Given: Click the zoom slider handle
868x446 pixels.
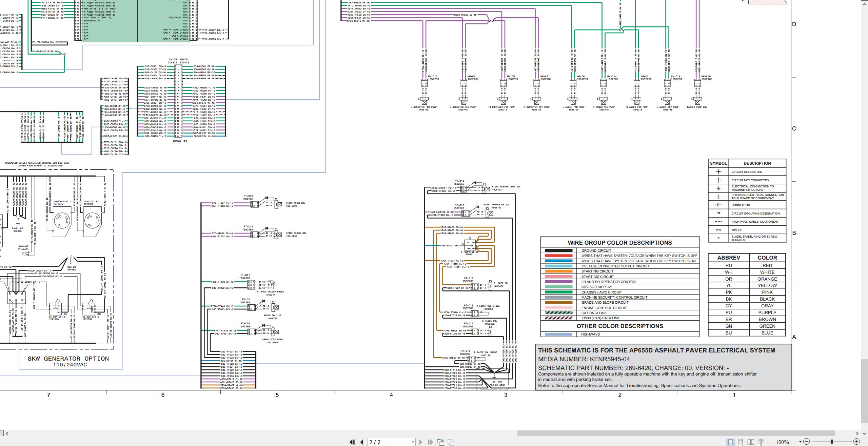Looking at the screenshot, I should 832,442.
